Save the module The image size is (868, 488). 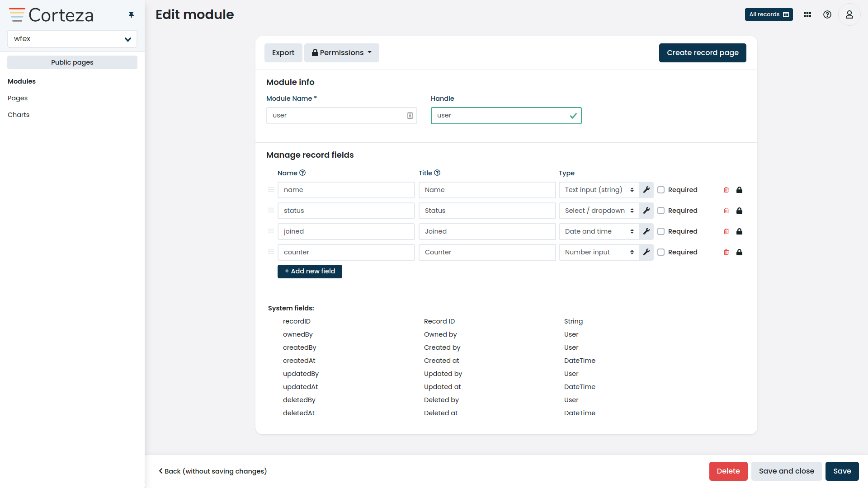[842, 471]
